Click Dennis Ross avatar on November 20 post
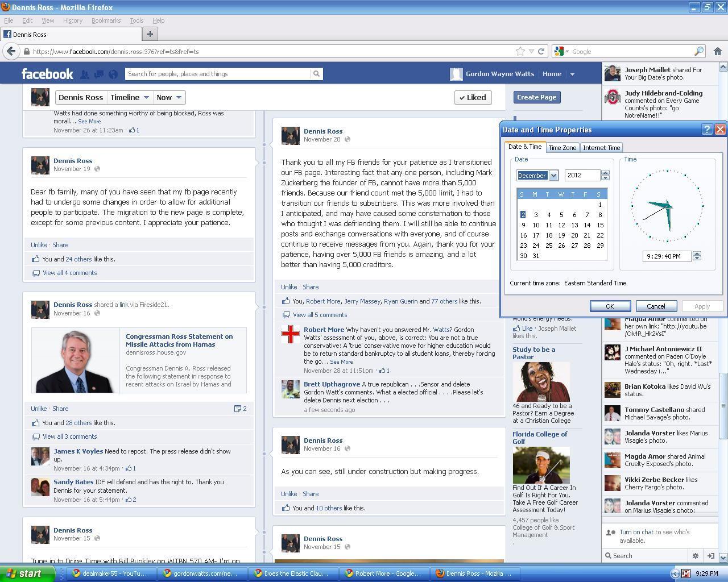 (x=290, y=135)
